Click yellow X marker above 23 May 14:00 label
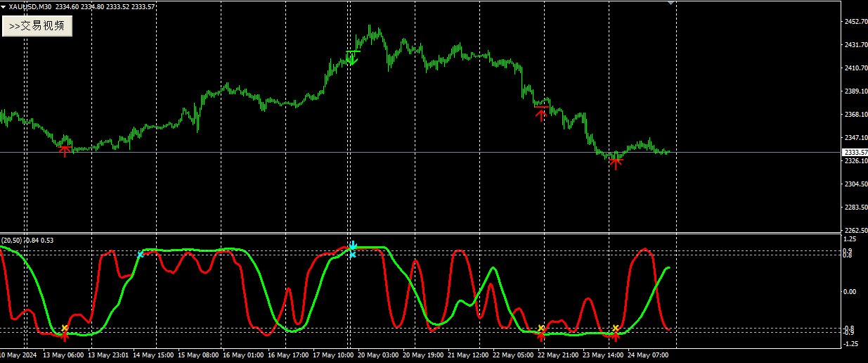This screenshot has width=868, height=363. point(616,329)
